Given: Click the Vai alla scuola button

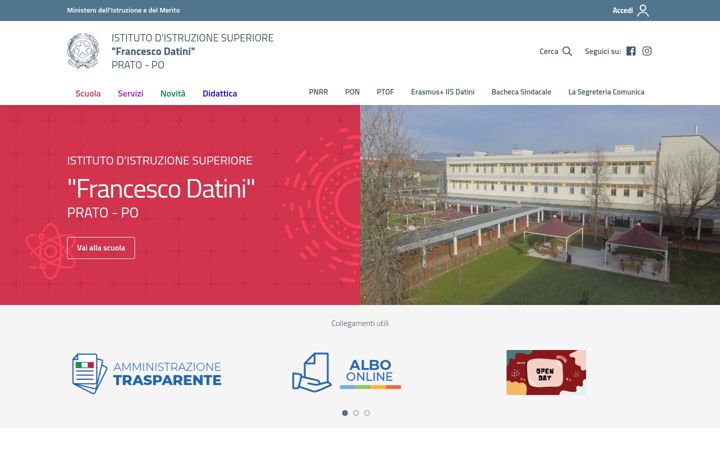Looking at the screenshot, I should point(101,248).
